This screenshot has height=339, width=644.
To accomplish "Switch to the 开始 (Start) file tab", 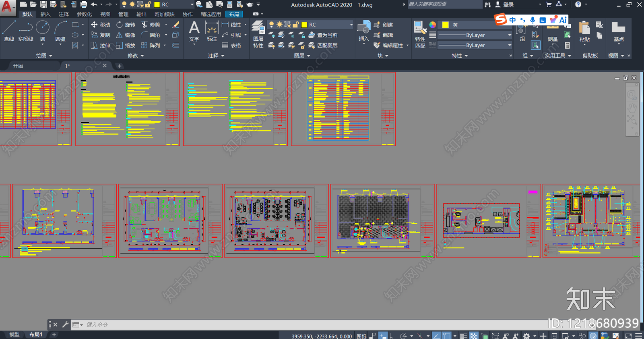I will (x=18, y=66).
